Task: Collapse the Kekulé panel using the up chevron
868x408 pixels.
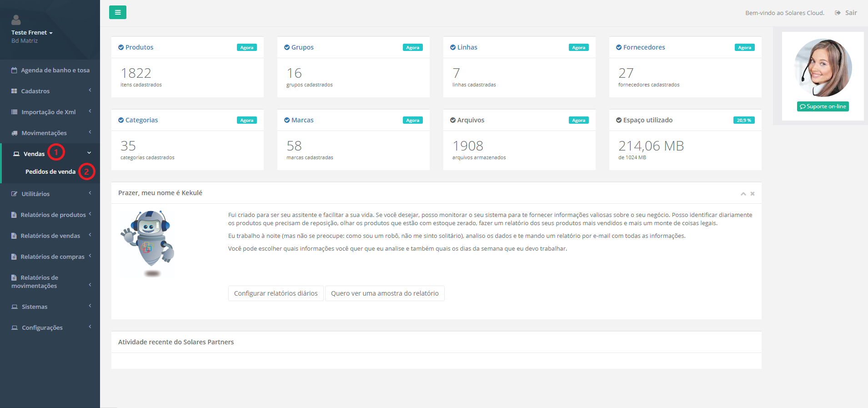Action: tap(743, 194)
